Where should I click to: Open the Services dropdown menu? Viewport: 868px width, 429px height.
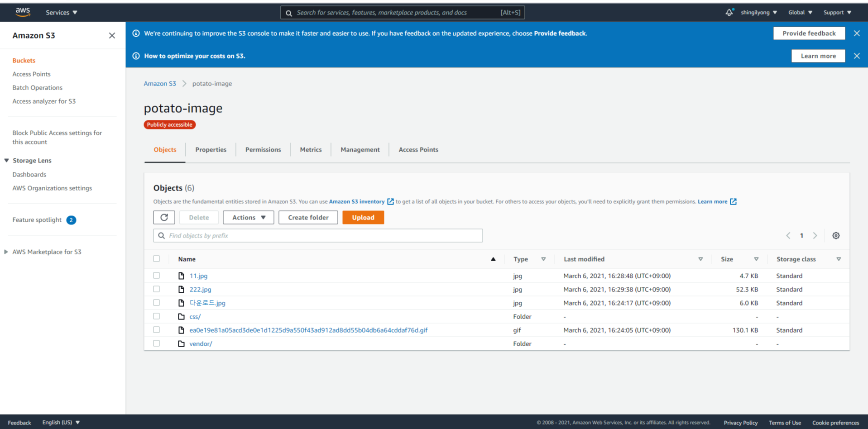(62, 12)
